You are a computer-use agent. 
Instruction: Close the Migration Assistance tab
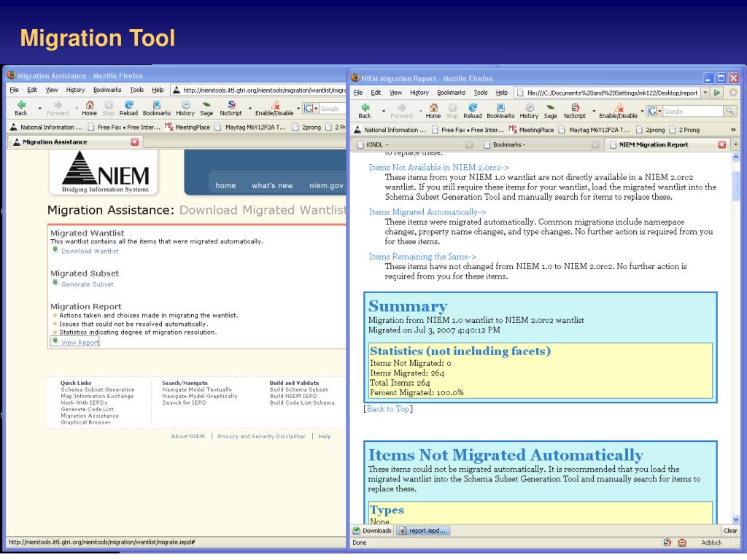[x=135, y=142]
